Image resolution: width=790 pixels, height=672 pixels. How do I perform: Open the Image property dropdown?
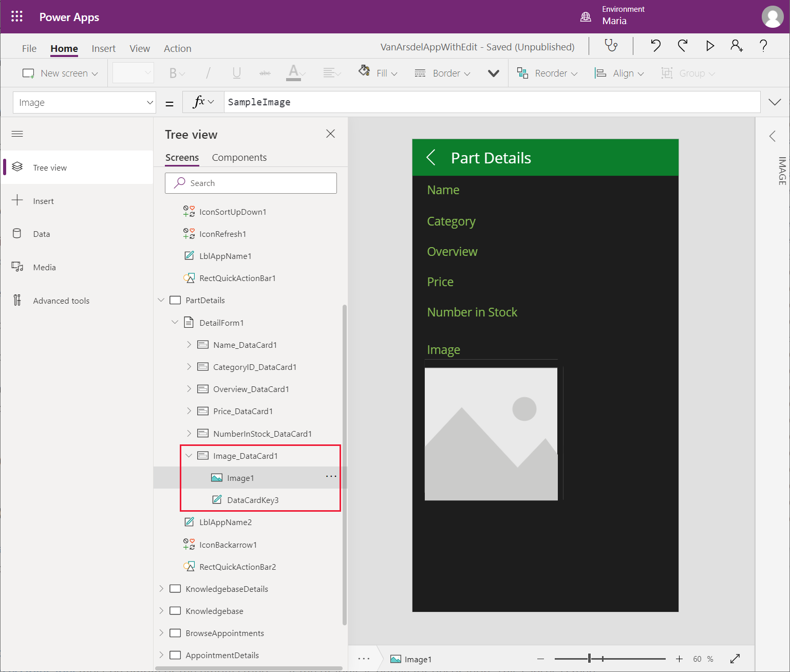point(84,103)
